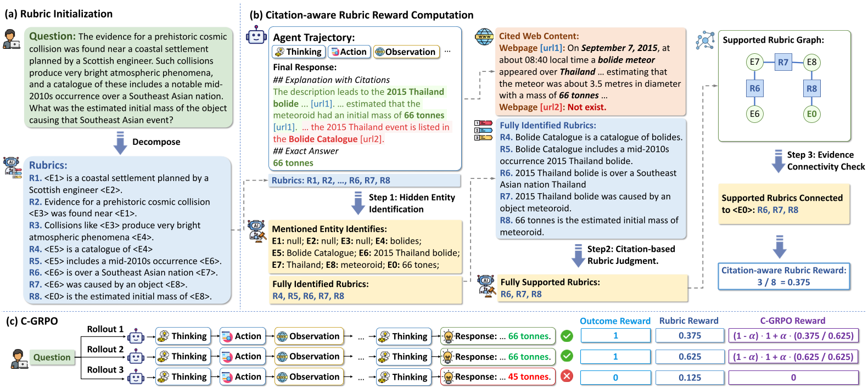Click the judge robot icon beside Fully Supported Rubrics

coord(486,285)
